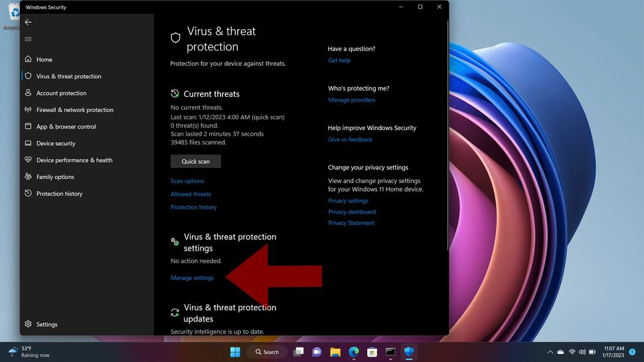
Task: Open the Recycle Bin desktop icon
Action: 11,17
